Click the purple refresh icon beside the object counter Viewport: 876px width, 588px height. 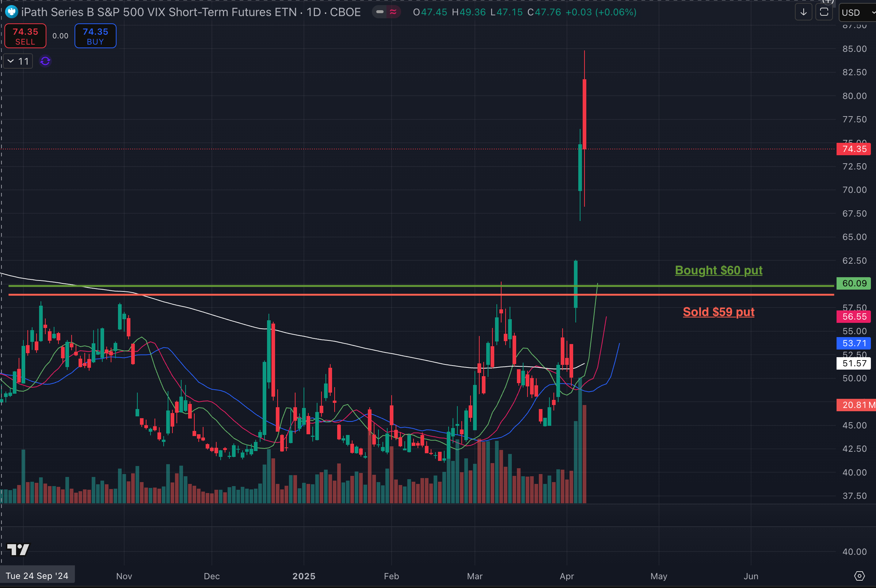click(45, 61)
